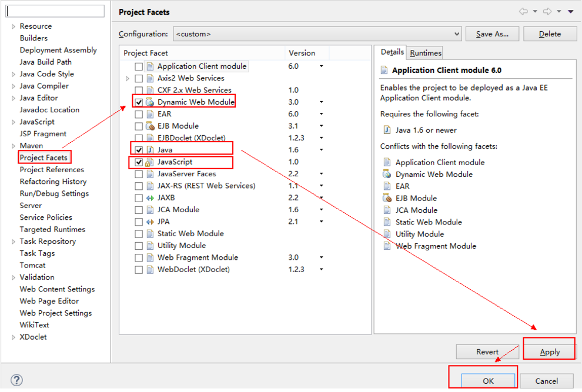Viewport: 582px width, 392px height.
Task: Click Details header Application Client module icon
Action: (384, 70)
